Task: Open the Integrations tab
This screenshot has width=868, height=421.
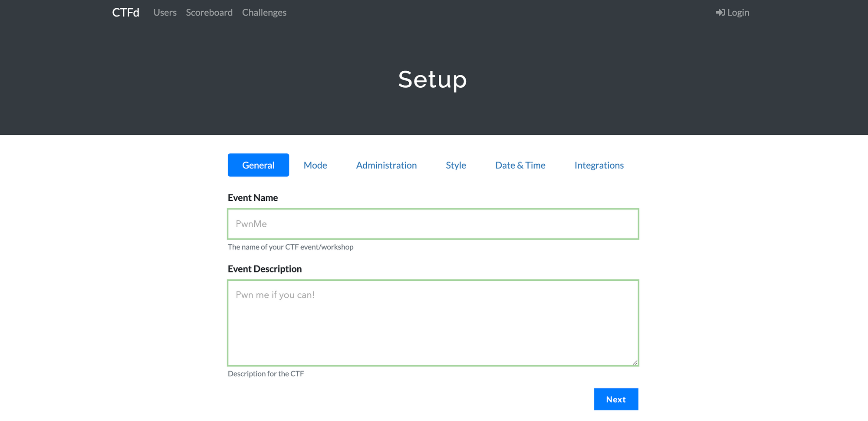Action: [599, 165]
